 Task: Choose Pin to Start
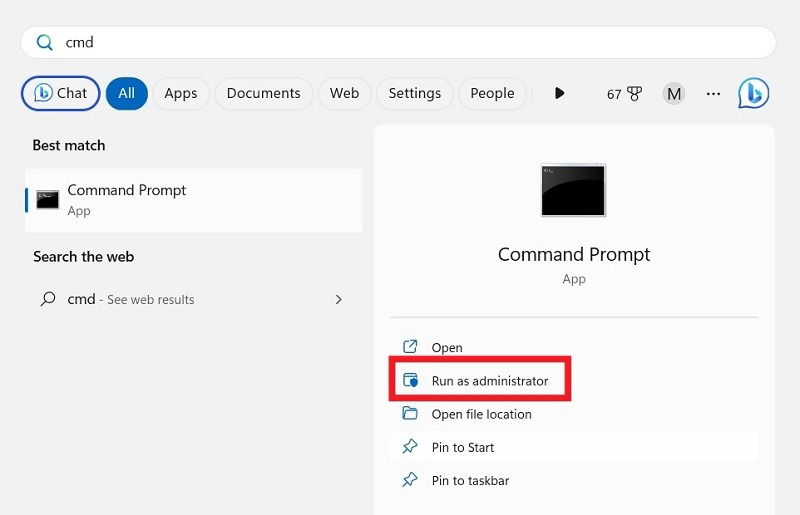[x=574, y=447]
